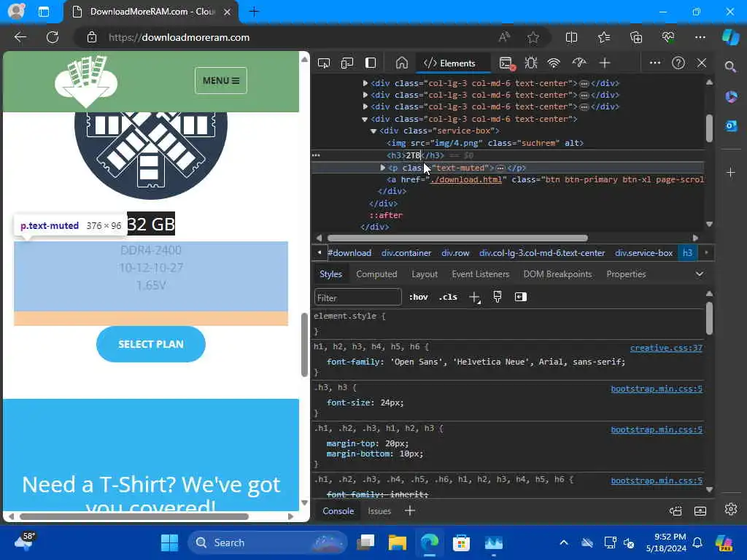Viewport: 747px width, 560px height.
Task: Toggle computed styles sidebar icon
Action: 520,297
